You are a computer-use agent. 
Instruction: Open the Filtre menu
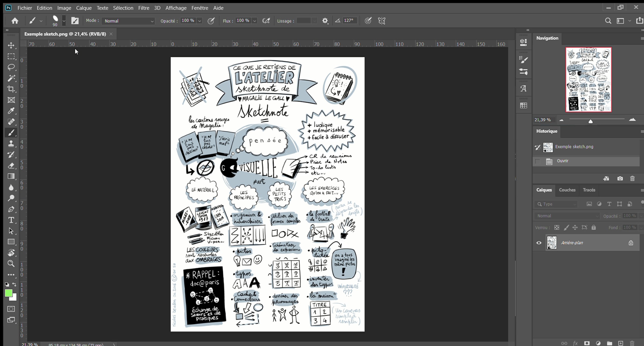click(144, 8)
